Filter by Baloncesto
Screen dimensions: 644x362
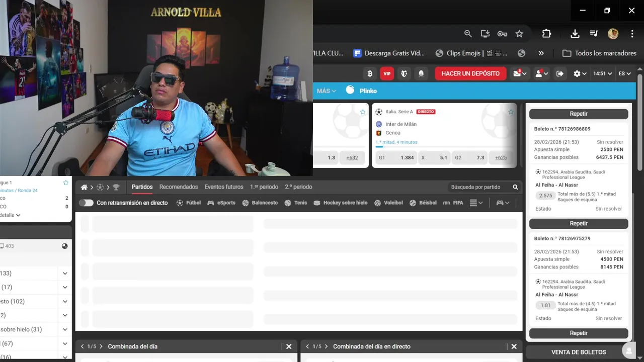[x=260, y=203]
